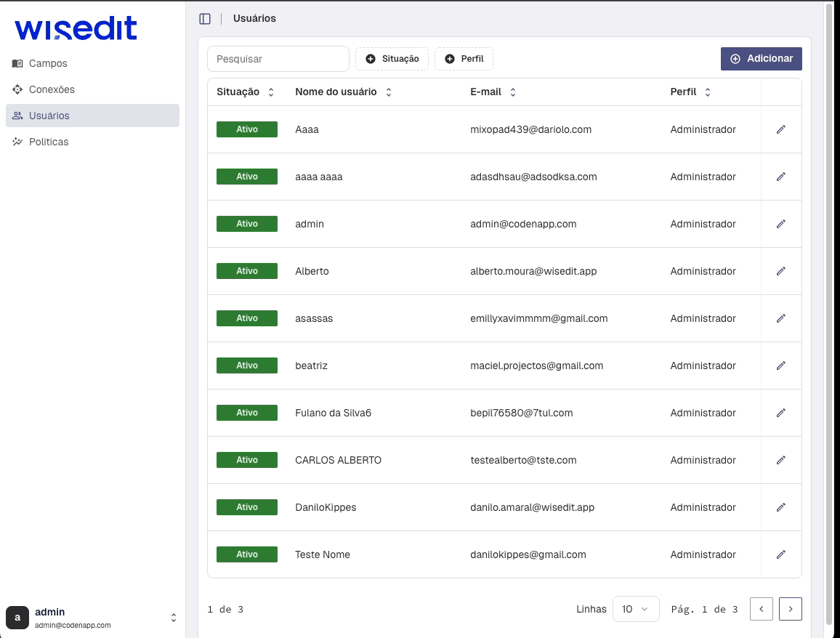Click the wisedit logo
Screen dimensions: 840x638
coord(76,29)
